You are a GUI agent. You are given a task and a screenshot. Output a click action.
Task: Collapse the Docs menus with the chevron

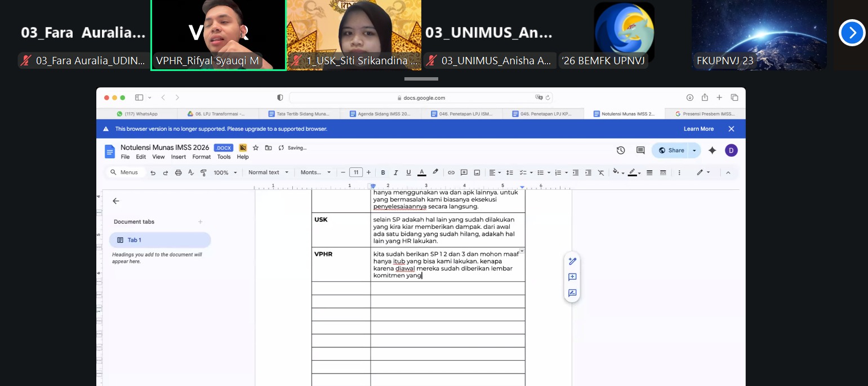coord(728,172)
